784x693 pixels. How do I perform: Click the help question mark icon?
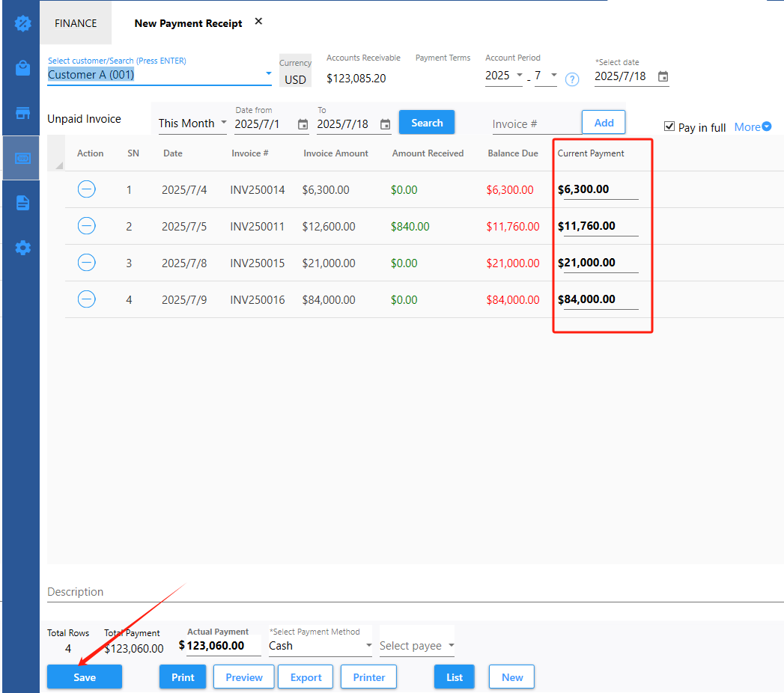coord(572,79)
